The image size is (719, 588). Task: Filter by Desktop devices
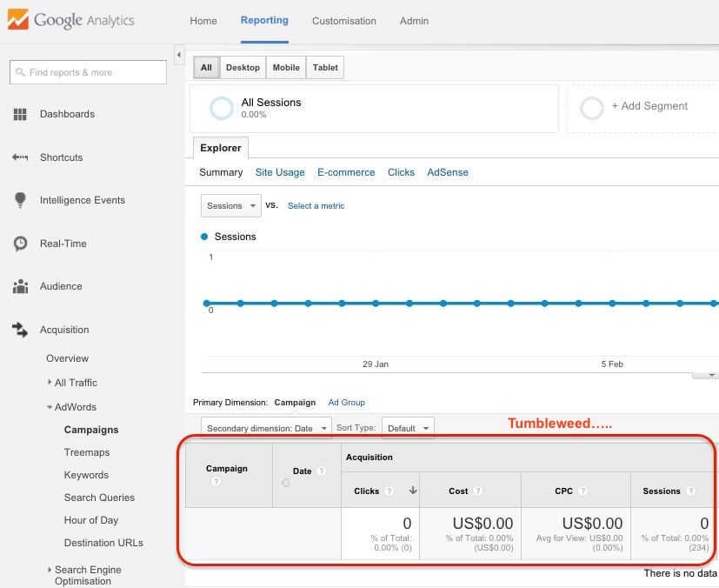pos(243,68)
